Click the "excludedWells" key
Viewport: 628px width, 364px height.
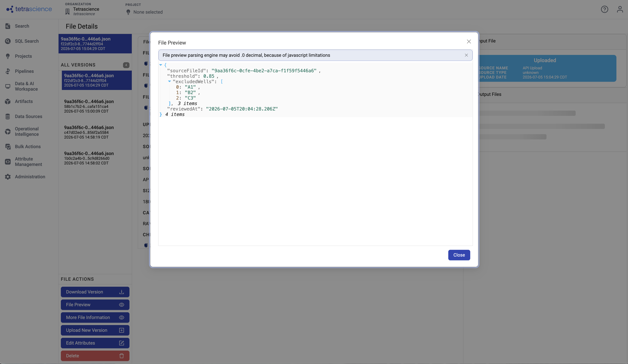(193, 82)
